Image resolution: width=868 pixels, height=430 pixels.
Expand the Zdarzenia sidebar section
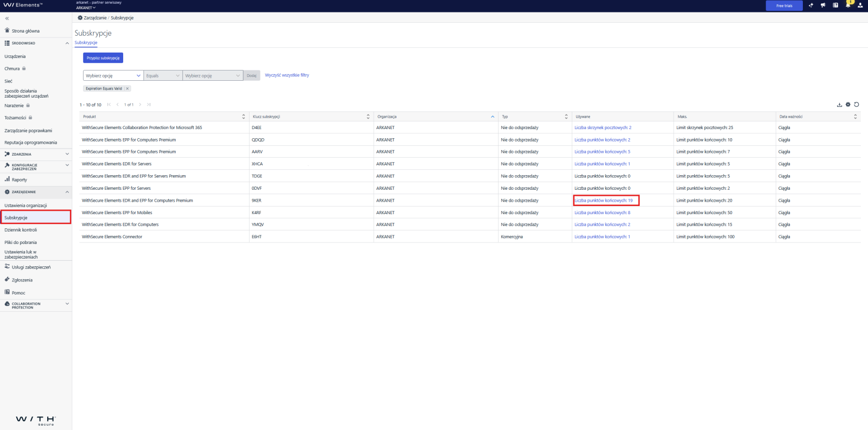[67, 154]
